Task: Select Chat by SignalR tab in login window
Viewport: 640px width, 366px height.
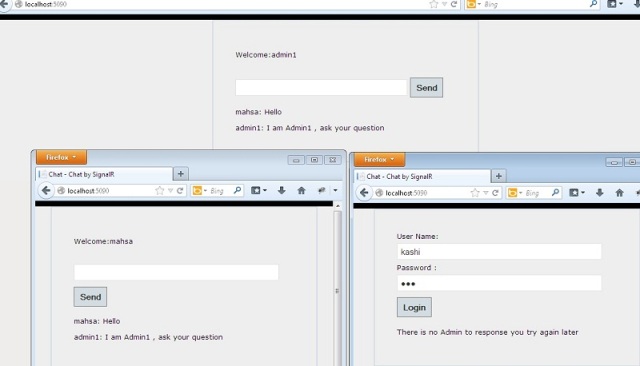Action: (422, 176)
